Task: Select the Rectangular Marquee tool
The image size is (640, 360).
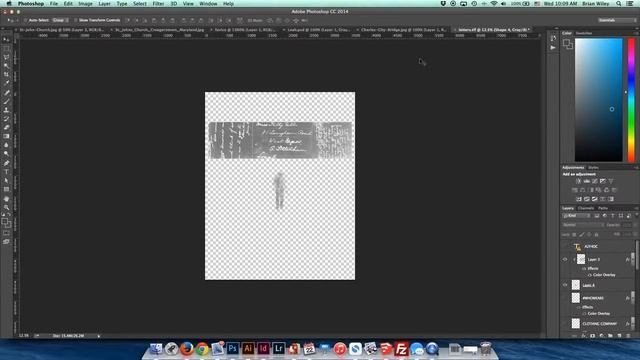Action: click(6, 49)
